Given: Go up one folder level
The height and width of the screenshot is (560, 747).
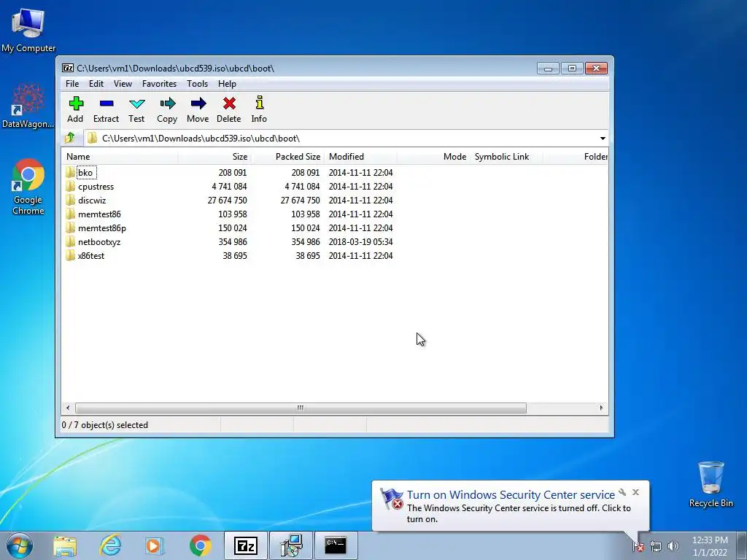Looking at the screenshot, I should tap(71, 138).
